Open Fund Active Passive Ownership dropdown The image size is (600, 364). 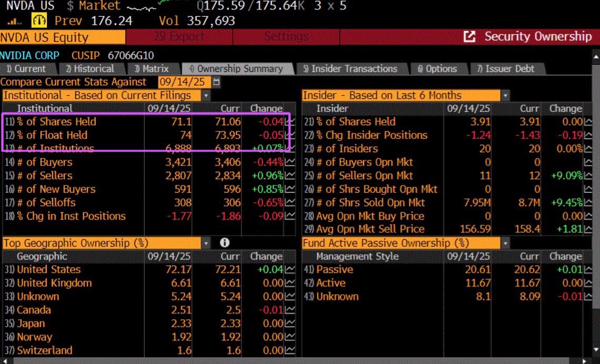(505, 243)
